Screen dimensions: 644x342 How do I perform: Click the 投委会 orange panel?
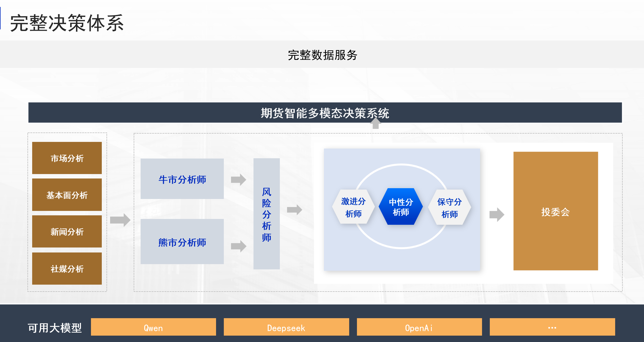(556, 211)
